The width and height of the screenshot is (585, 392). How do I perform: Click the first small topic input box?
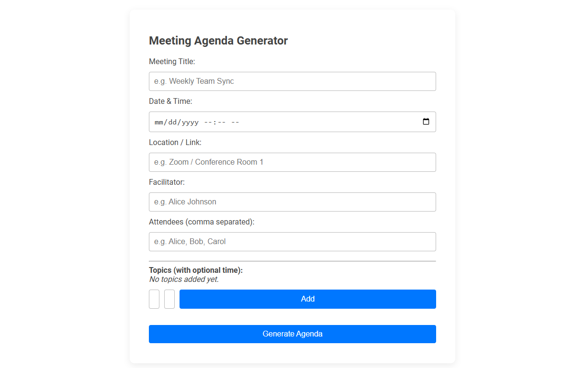pos(154,299)
